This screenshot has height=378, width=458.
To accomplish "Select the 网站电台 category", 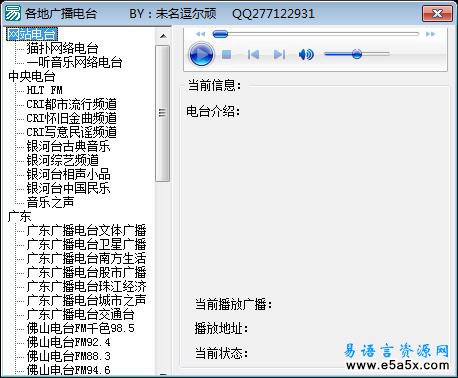I will coord(32,34).
